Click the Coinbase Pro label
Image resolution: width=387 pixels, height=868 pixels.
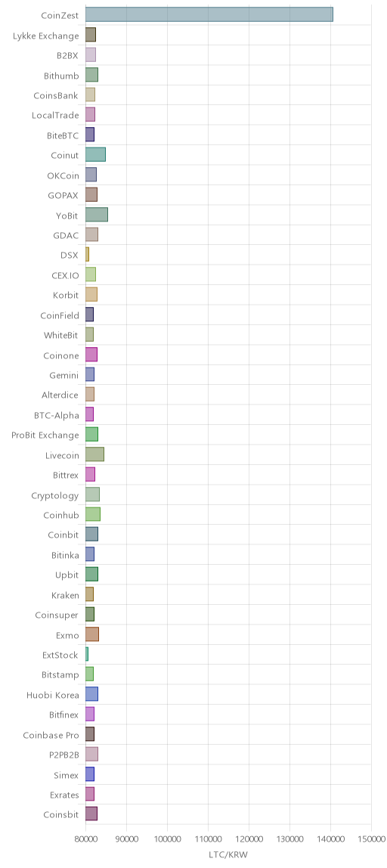(51, 735)
